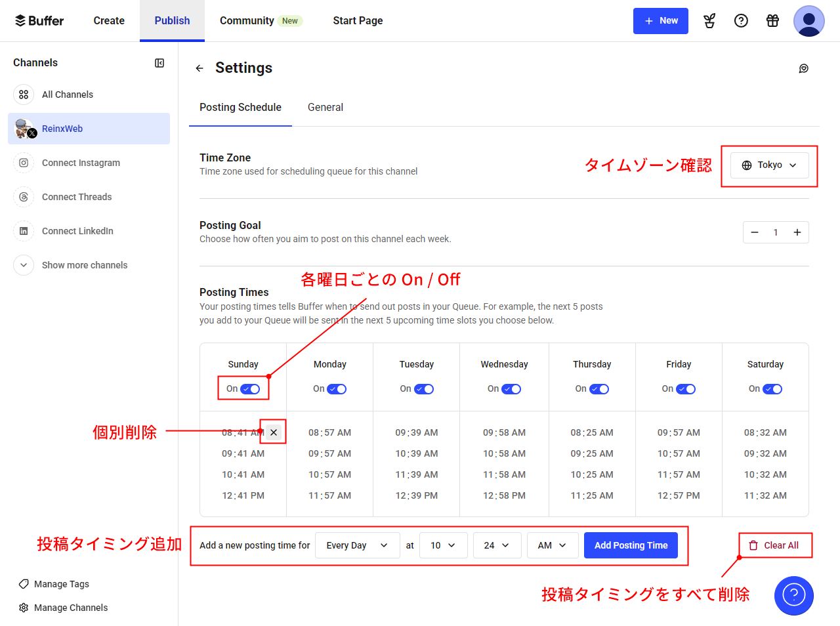Image resolution: width=840 pixels, height=626 pixels.
Task: Delete the 08:41 AM Sunday time slot
Action: (274, 432)
